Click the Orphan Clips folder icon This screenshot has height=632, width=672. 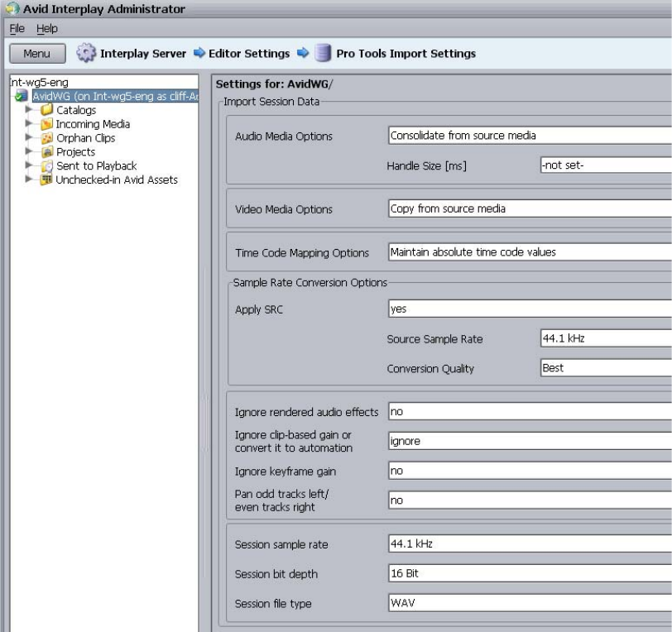point(46,138)
